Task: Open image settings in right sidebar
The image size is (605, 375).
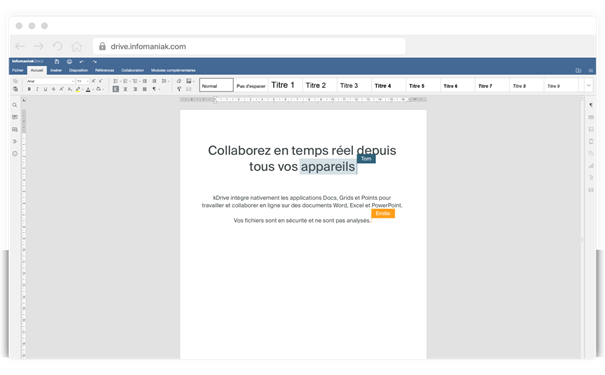Action: click(x=591, y=130)
